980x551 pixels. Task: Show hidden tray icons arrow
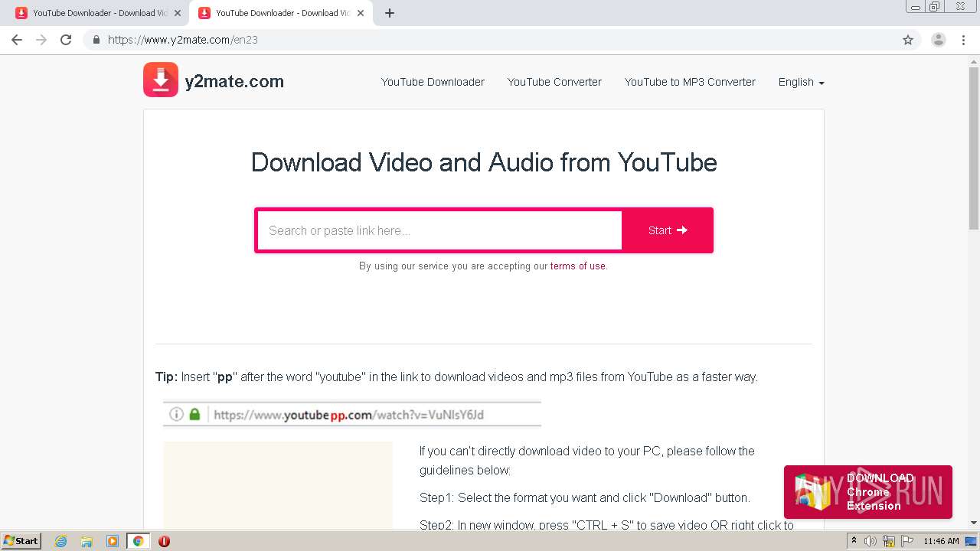854,541
